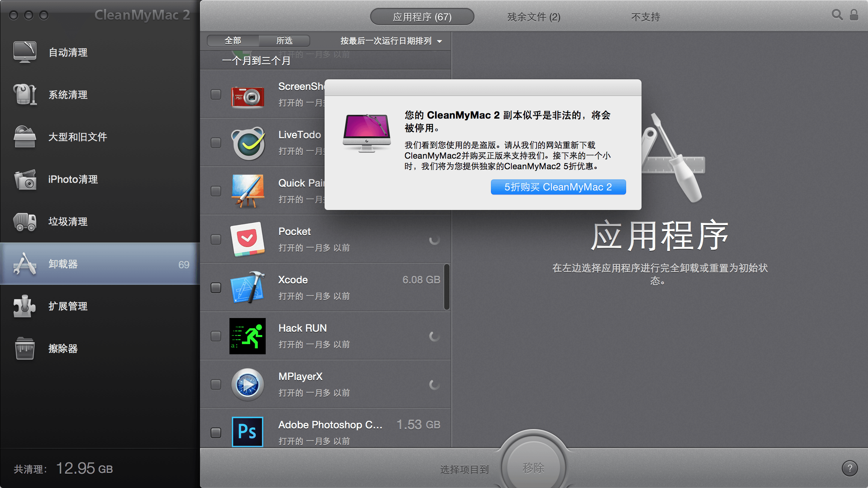Check the Pocket checkbox
Screen dimensions: 868x488
(216, 239)
